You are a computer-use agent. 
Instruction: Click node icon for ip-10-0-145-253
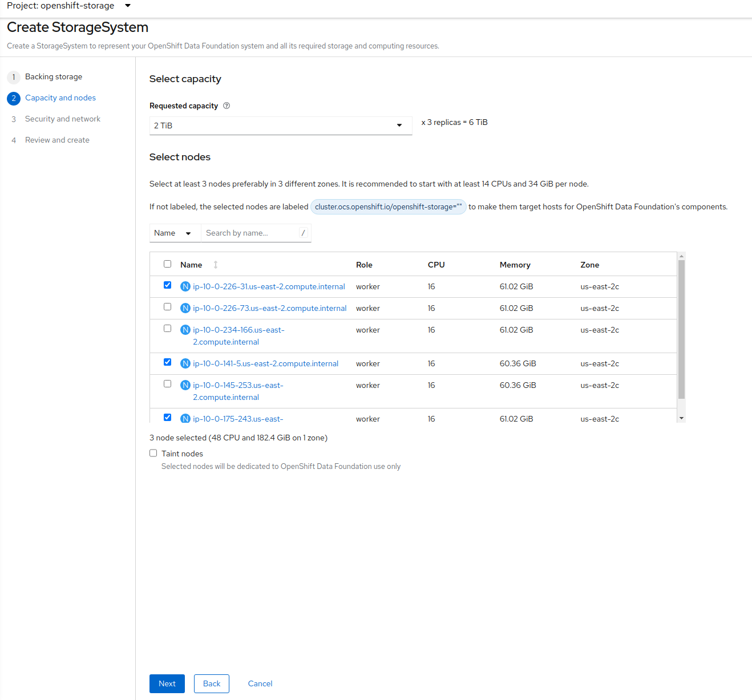[x=185, y=385]
